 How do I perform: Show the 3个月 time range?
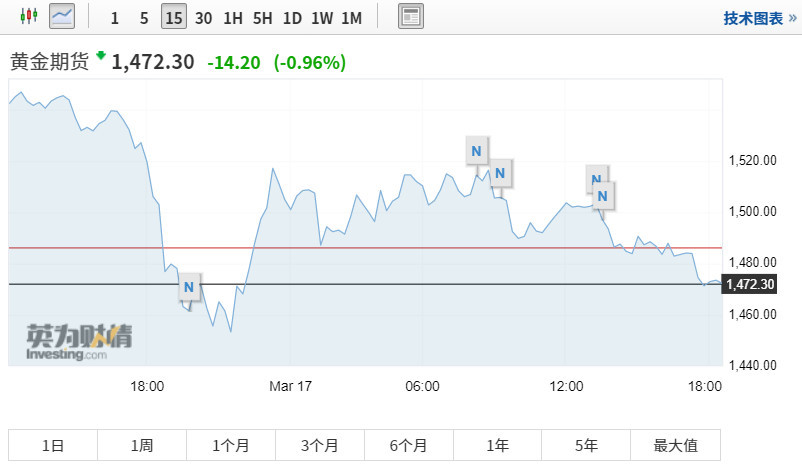(x=319, y=446)
